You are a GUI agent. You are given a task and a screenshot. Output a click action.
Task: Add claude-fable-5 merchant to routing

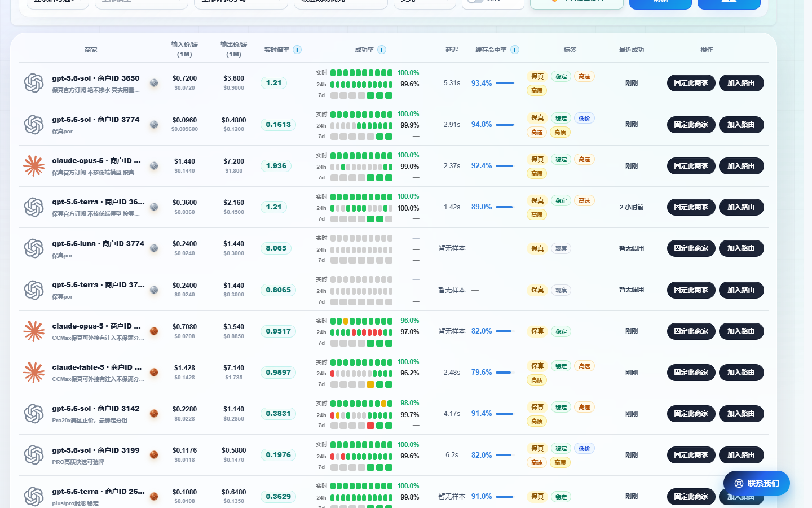[741, 373]
